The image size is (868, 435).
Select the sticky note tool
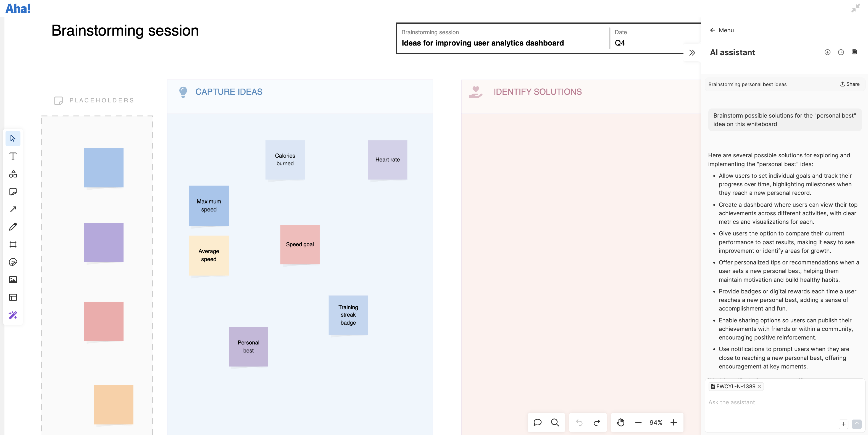pyautogui.click(x=13, y=192)
